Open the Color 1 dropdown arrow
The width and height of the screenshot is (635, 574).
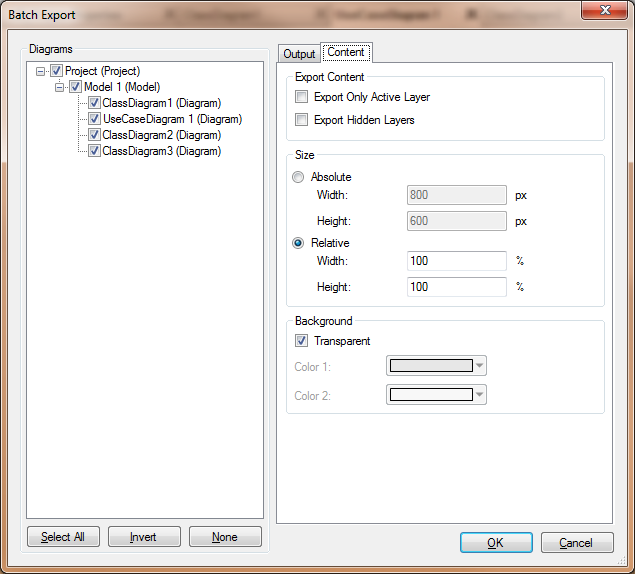point(479,366)
